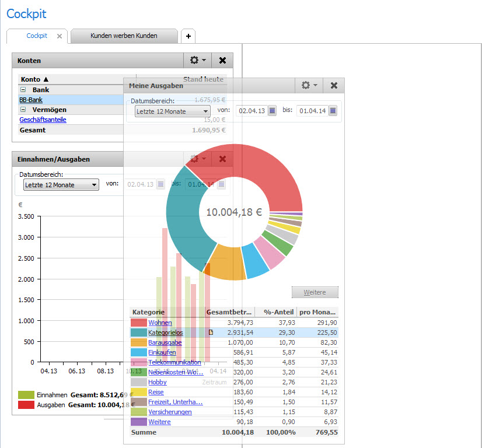Close the Konten panel
Screen dimensions: 482x448
coord(222,60)
